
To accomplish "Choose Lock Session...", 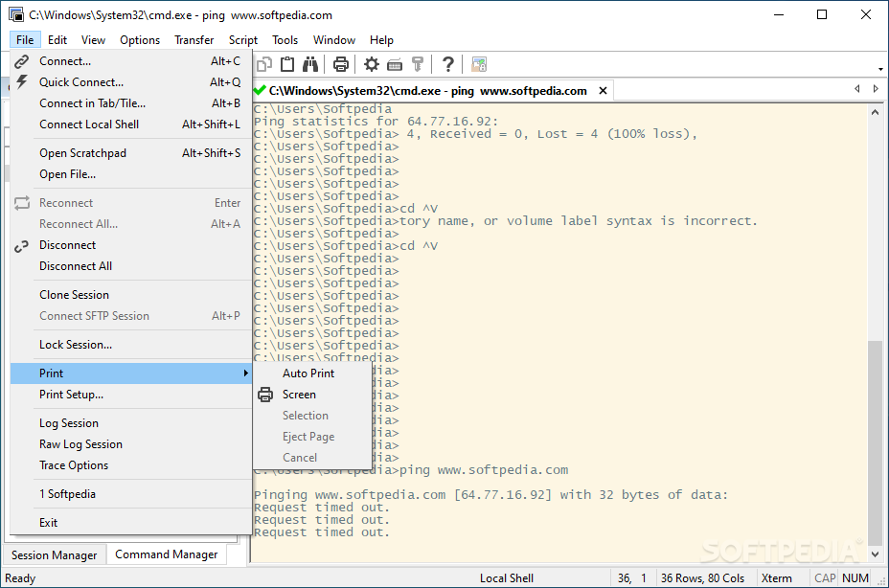I will (131, 345).
